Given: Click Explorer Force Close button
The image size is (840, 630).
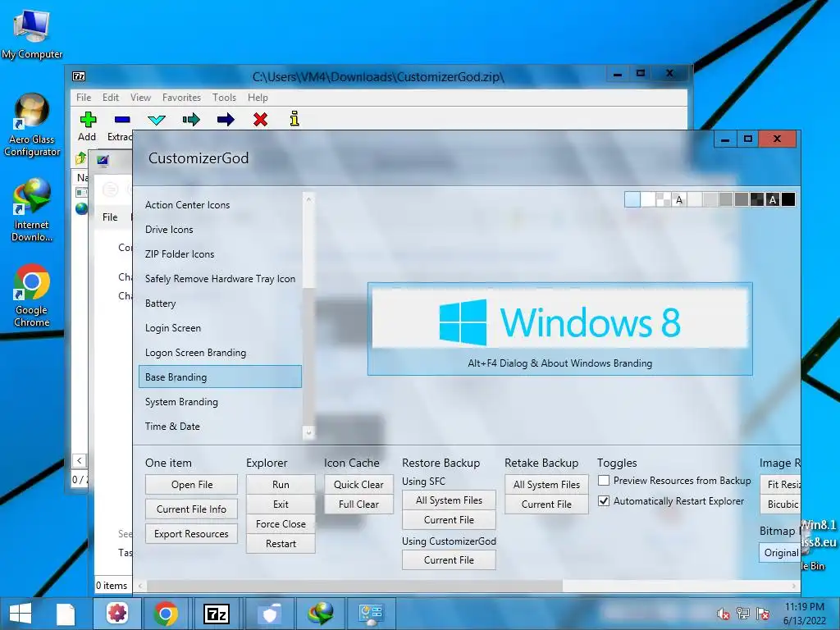Looking at the screenshot, I should 281,524.
